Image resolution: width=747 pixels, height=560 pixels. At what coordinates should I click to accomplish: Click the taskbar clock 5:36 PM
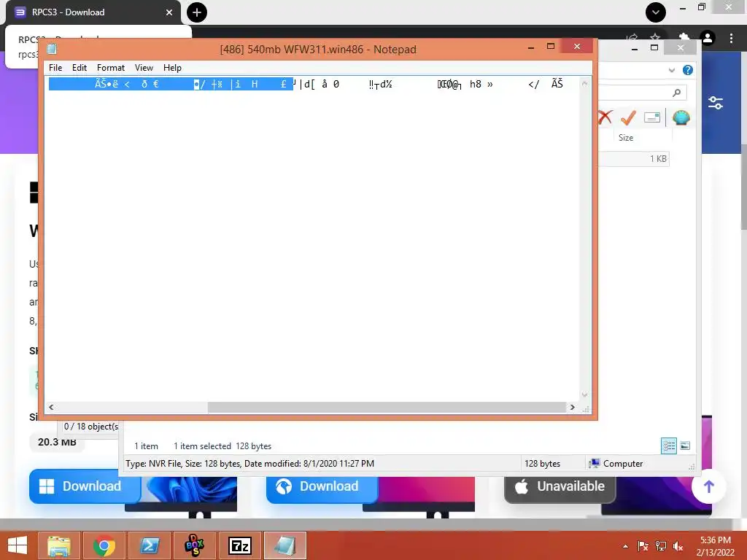point(715,546)
